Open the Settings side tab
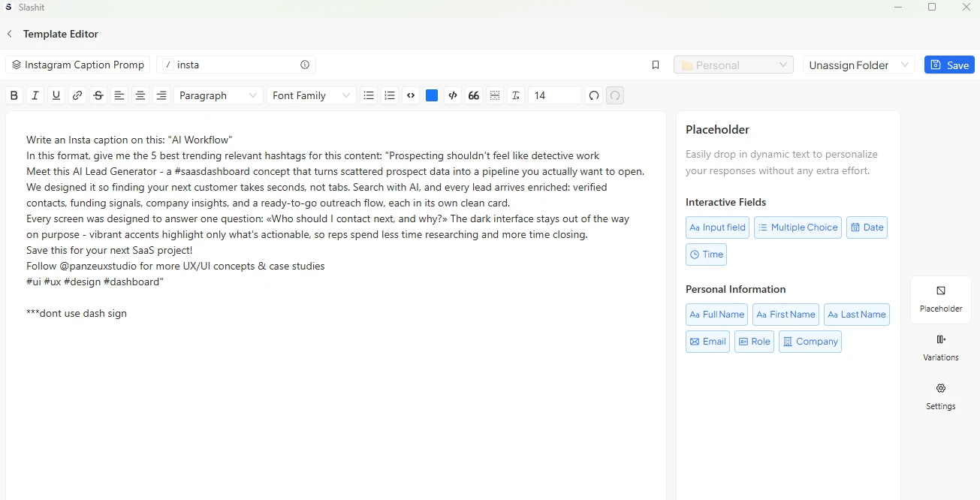980x500 pixels. click(x=941, y=396)
